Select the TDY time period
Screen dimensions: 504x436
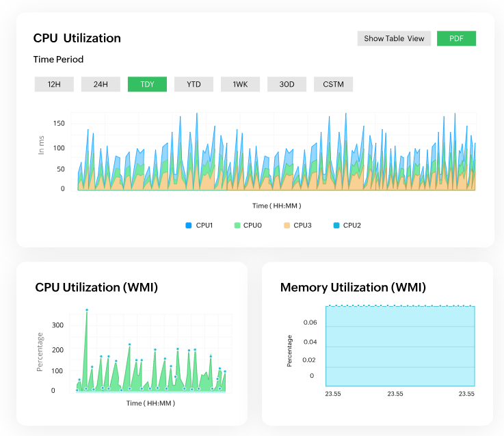tap(147, 85)
